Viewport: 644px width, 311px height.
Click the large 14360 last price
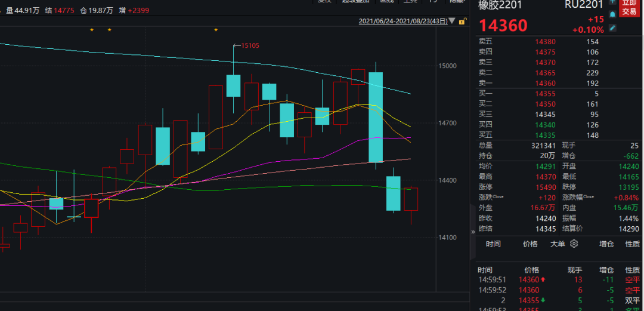point(503,26)
